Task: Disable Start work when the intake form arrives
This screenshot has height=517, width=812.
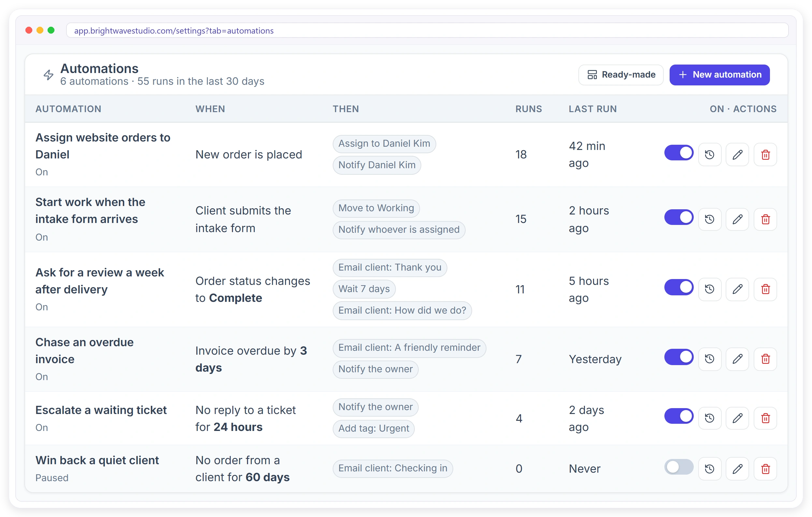Action: pyautogui.click(x=678, y=217)
